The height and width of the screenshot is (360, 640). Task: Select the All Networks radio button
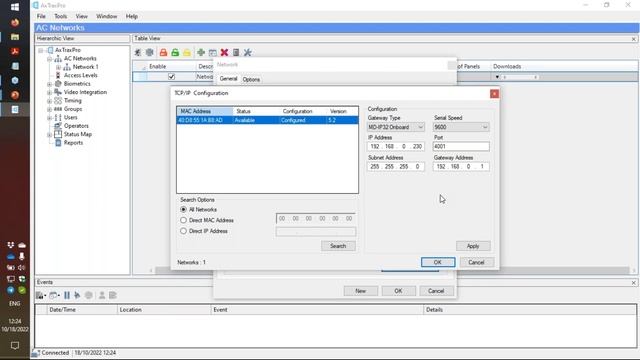click(x=183, y=209)
